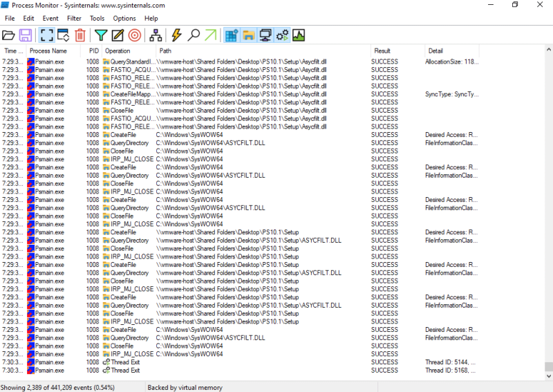
Task: Click the Operation column header
Action: pos(129,50)
